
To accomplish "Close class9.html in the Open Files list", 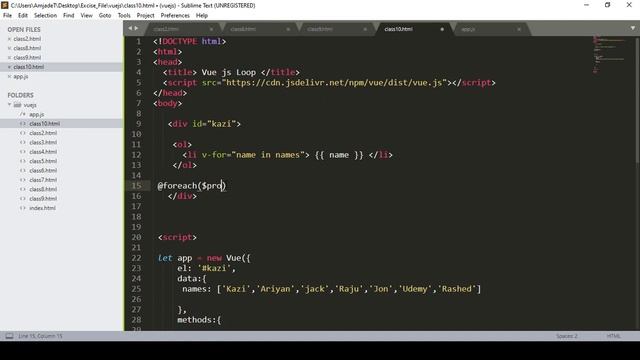I will pyautogui.click(x=9, y=58).
